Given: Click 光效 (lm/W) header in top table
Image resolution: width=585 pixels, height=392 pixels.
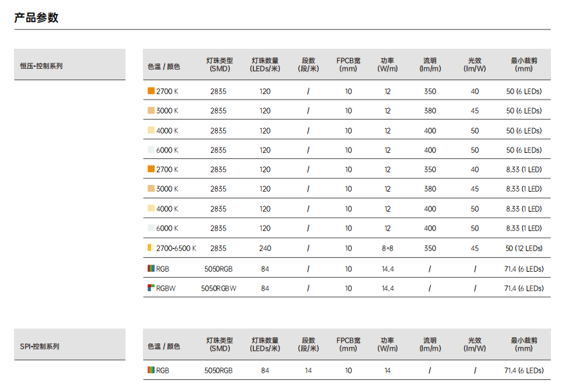Looking at the screenshot, I should click(x=475, y=65).
